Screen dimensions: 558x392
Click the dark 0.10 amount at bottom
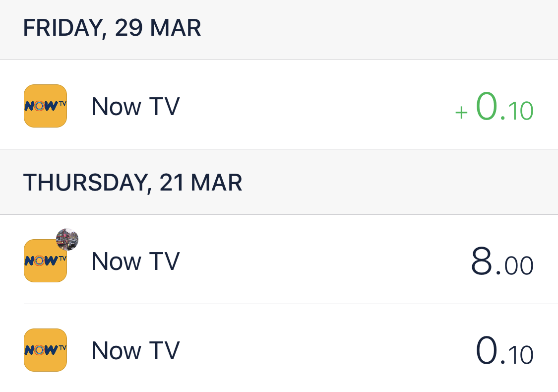point(504,351)
